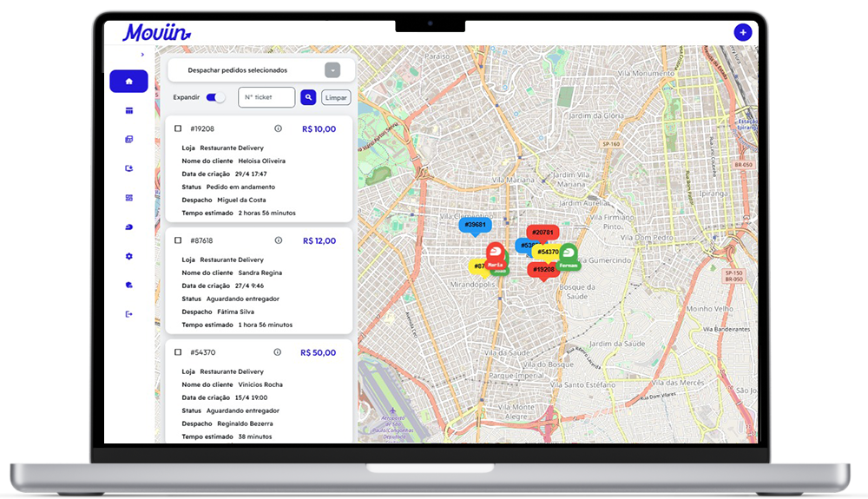Click the N° ticket input field

[266, 97]
